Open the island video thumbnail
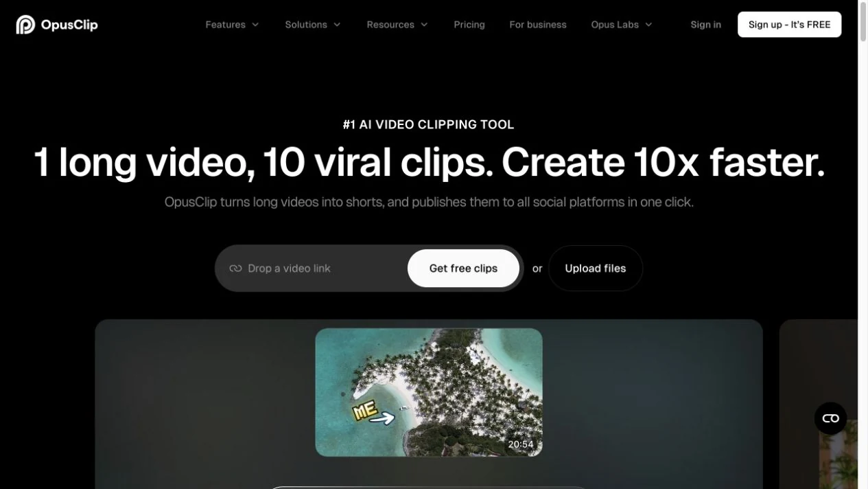The width and height of the screenshot is (868, 489). (x=429, y=392)
